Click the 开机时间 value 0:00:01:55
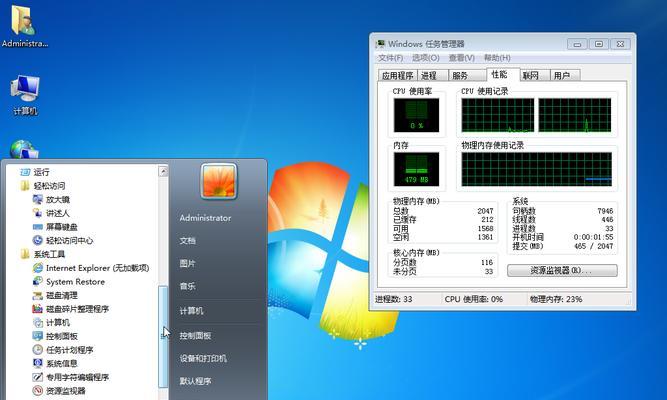The height and width of the screenshot is (400, 667). pos(593,237)
